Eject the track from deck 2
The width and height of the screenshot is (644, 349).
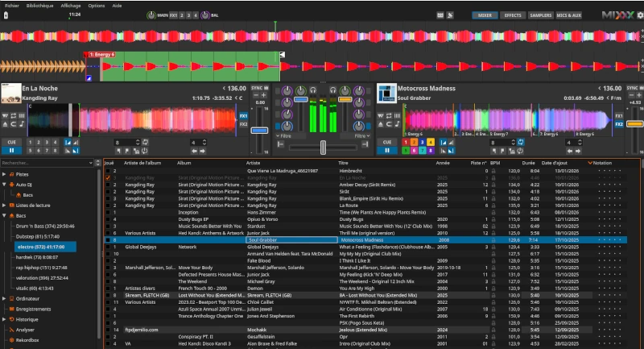pos(381,124)
